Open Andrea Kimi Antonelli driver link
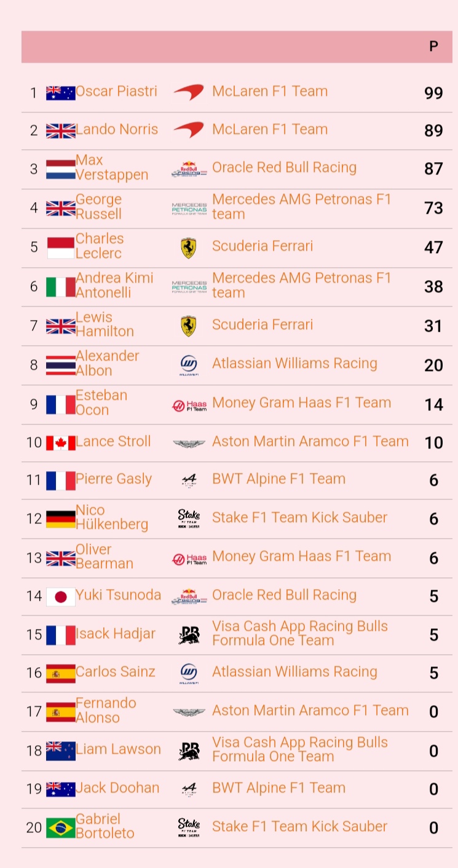 click(114, 285)
